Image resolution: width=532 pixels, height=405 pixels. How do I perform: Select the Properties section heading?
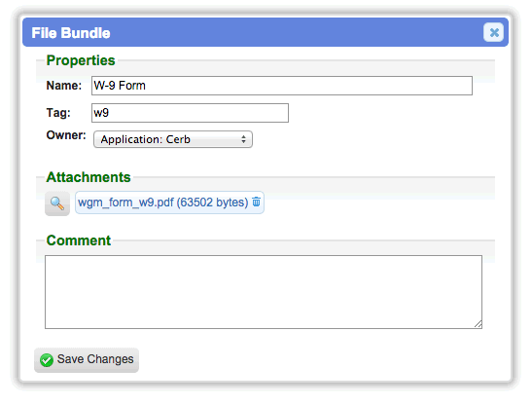[81, 60]
